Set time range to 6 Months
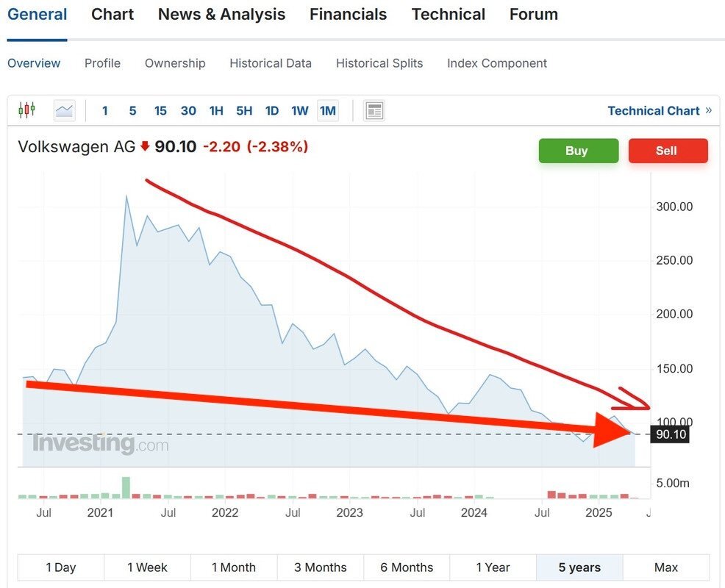The height and width of the screenshot is (588, 725). point(407,567)
